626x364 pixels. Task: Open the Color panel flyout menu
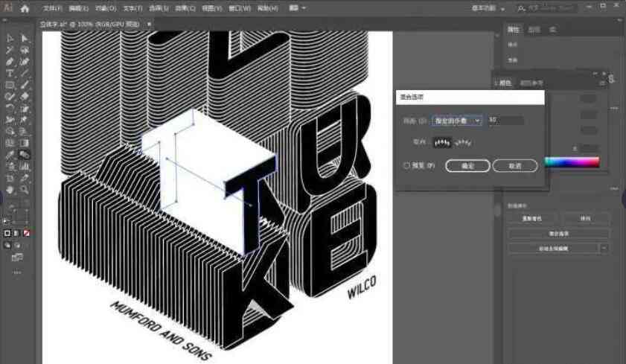(602, 83)
